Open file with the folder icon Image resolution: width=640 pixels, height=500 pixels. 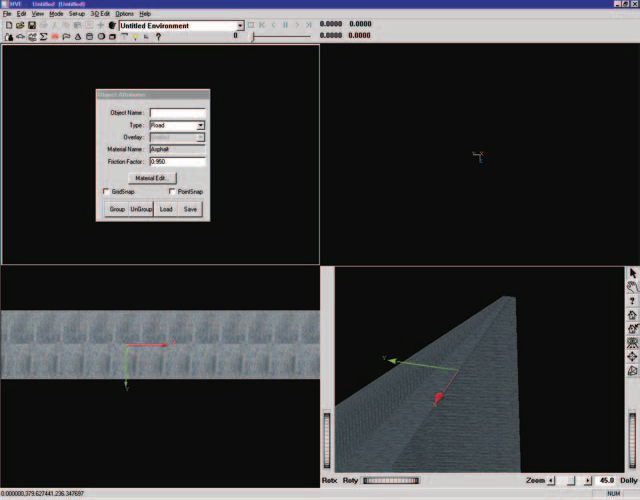point(20,25)
